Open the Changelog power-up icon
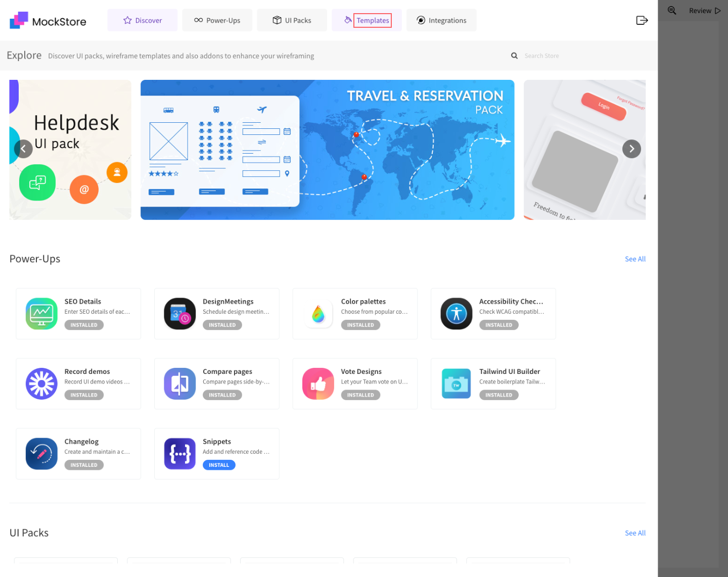Viewport: 728px width, 577px height. coord(41,454)
